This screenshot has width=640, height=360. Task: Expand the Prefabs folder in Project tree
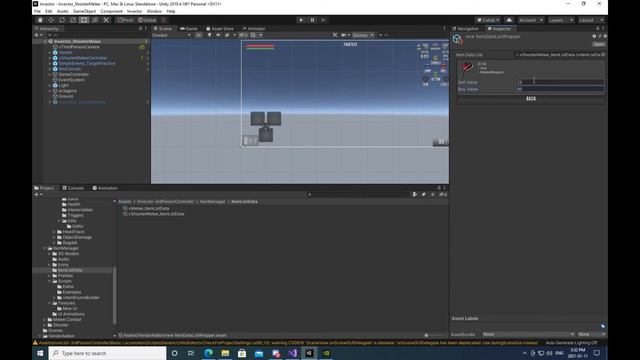click(x=50, y=276)
